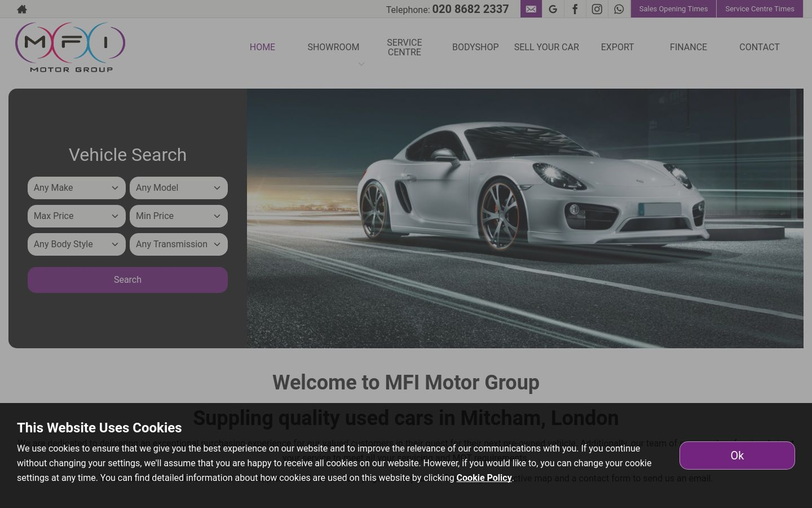Open the Service Centre menu item
Screen dimensions: 812x508
point(404,47)
